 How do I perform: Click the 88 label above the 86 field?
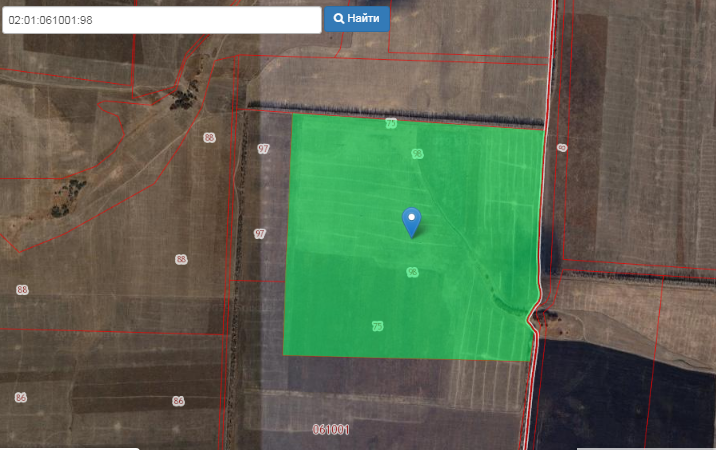[181, 259]
